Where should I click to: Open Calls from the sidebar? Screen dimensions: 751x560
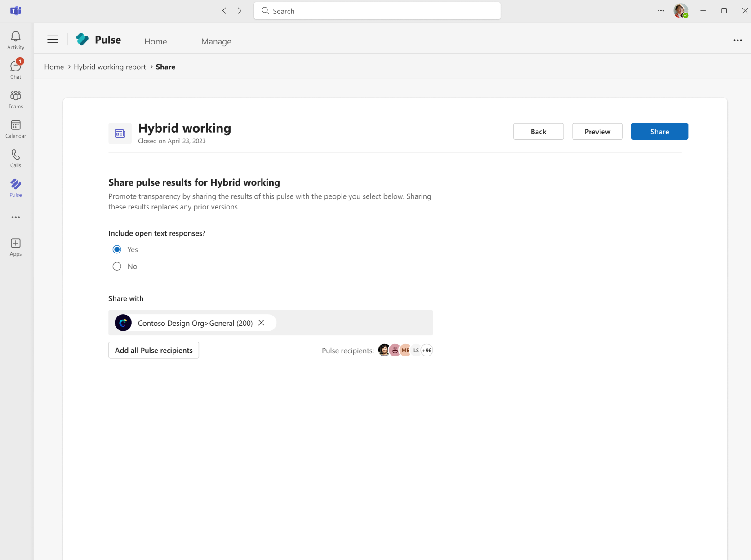tap(15, 158)
